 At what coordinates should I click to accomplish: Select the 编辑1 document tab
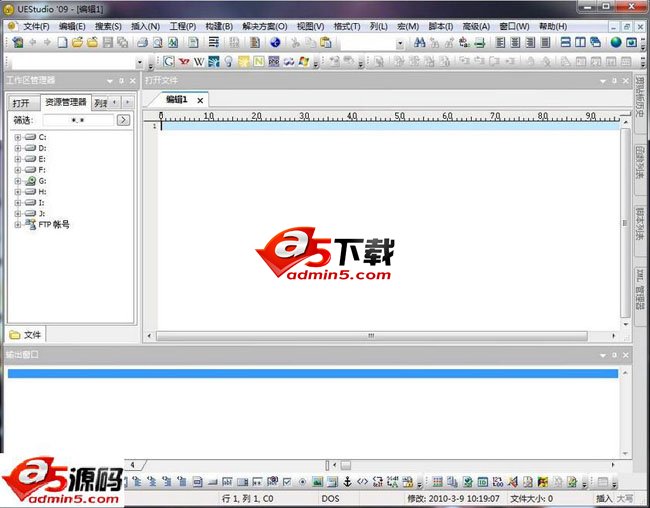(177, 100)
